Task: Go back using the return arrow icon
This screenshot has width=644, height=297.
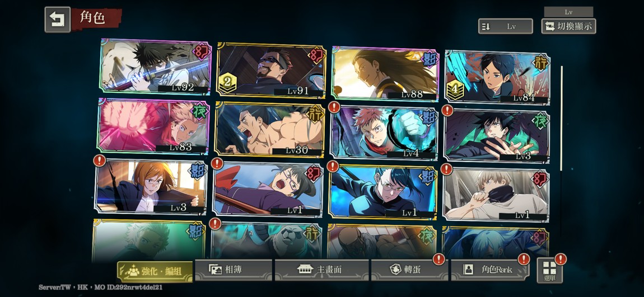Action: pos(58,19)
